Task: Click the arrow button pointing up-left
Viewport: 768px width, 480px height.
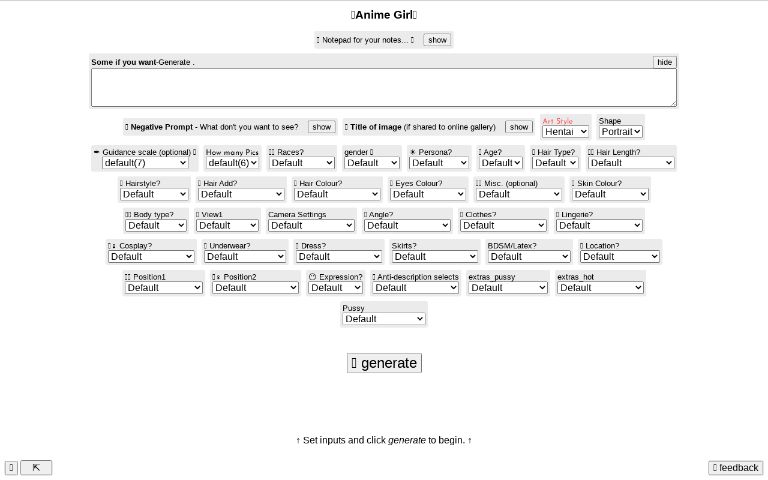Action: coord(36,467)
